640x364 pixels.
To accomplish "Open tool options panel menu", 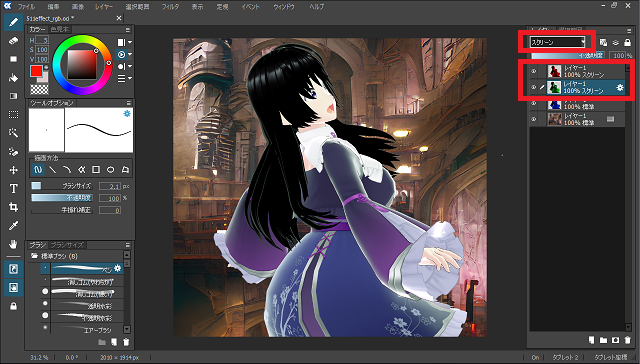I will click(128, 103).
